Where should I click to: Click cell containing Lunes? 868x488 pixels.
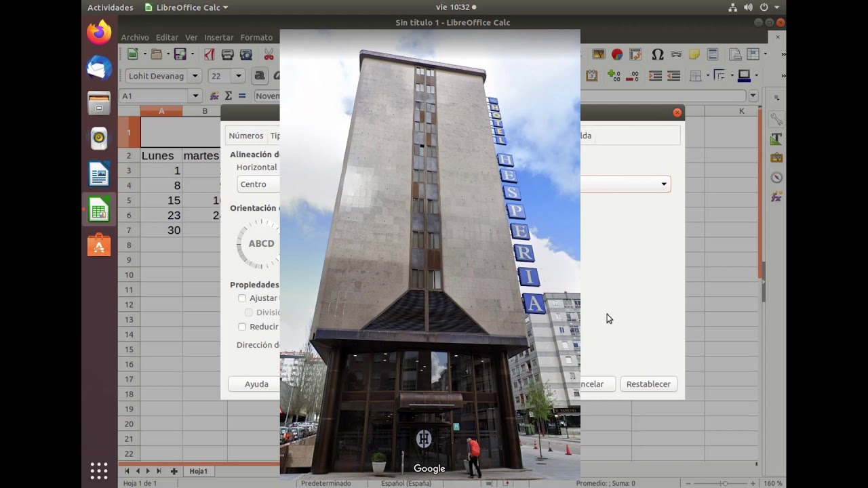161,156
